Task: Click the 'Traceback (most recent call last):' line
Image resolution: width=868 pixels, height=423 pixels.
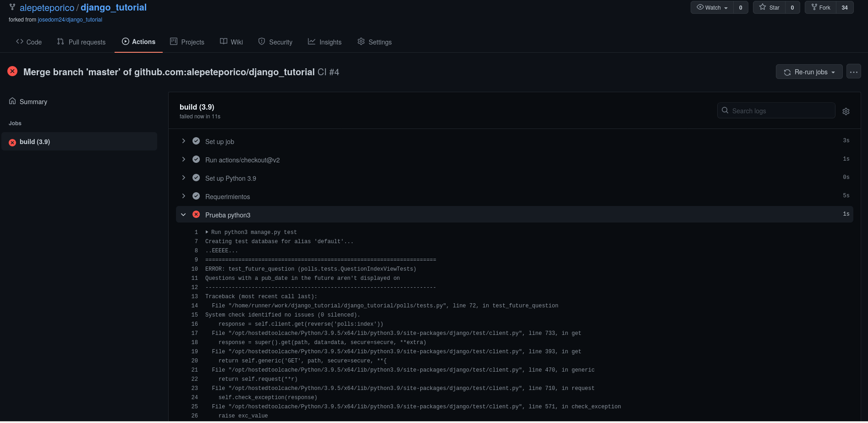Action: point(261,296)
